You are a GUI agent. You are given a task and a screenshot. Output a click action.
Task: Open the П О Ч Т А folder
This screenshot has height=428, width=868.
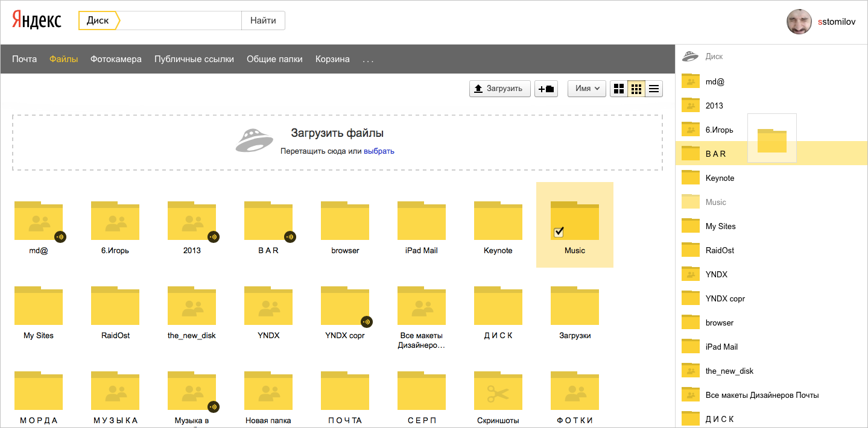(345, 391)
